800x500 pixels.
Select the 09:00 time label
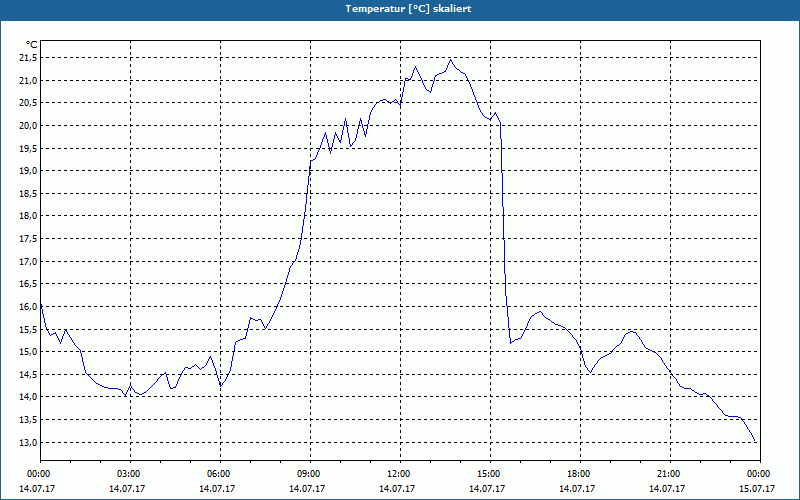[x=310, y=474]
